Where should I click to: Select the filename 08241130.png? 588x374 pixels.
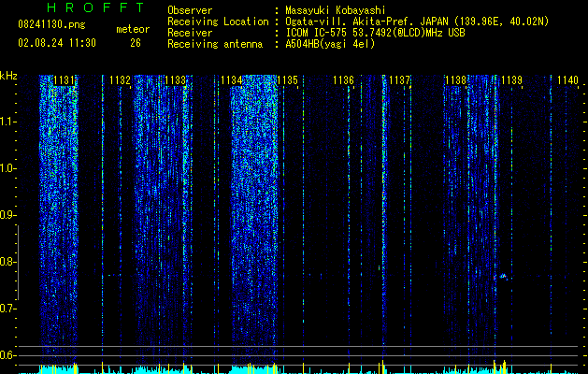click(x=51, y=25)
